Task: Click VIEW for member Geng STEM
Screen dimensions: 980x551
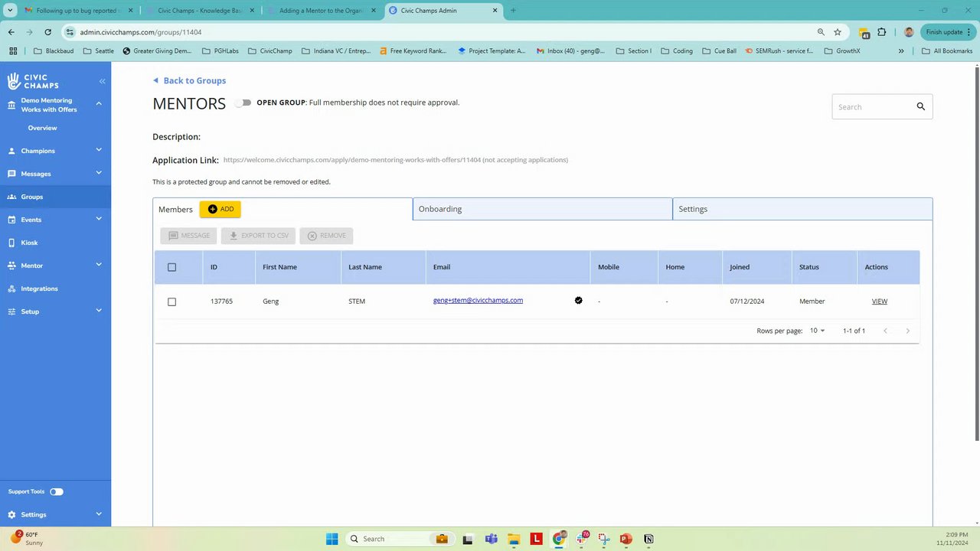Action: pos(879,302)
